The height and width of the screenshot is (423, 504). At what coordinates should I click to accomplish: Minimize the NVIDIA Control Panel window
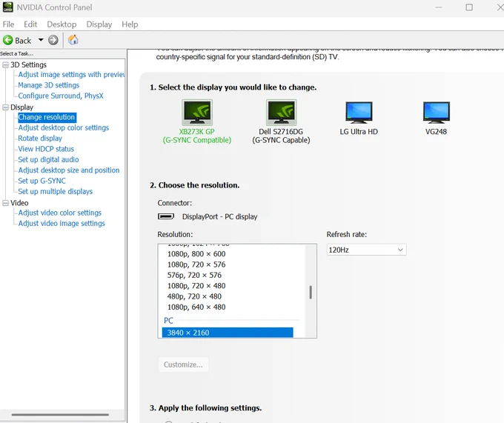(x=439, y=7)
